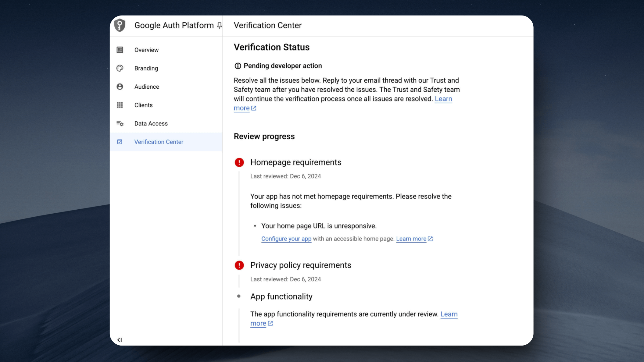
Task: Collapse the sidebar with the bottom-left arrow
Action: pos(120,340)
